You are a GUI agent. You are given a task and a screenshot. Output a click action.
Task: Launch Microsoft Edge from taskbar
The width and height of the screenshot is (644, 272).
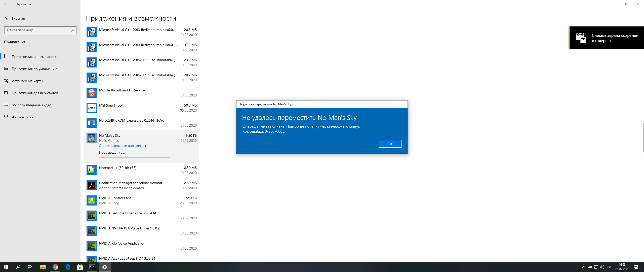point(68,267)
